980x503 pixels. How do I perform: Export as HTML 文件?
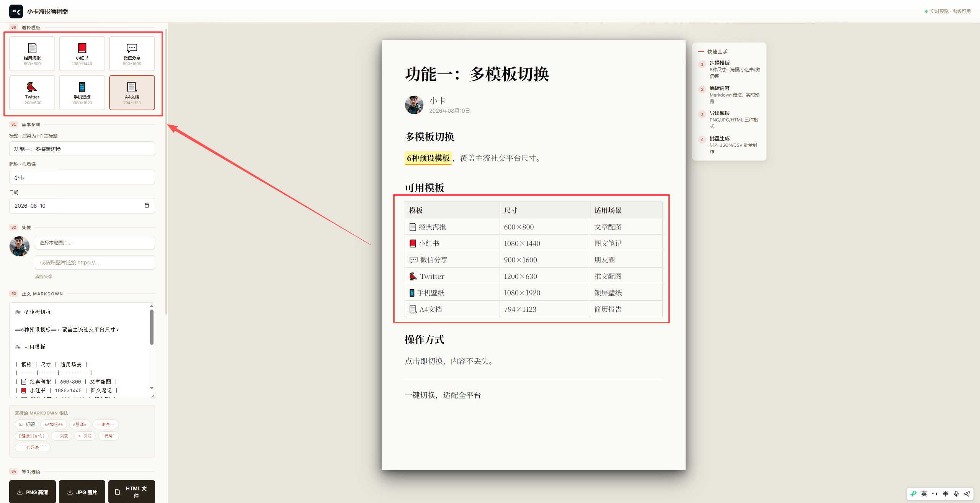tap(132, 492)
